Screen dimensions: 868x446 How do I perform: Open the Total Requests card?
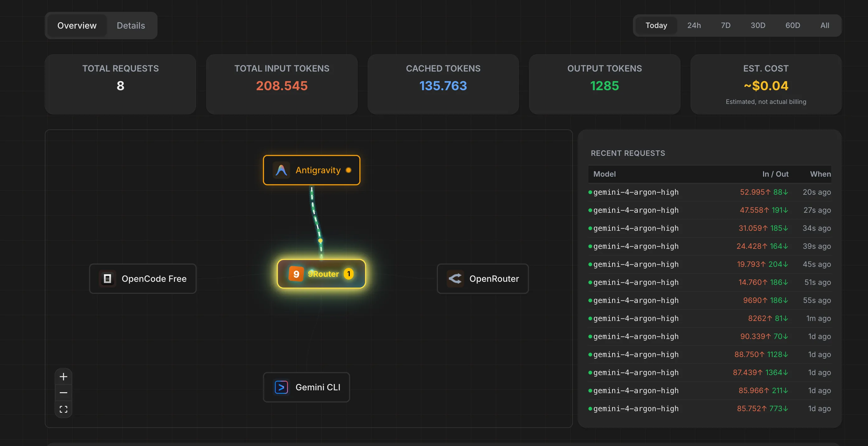[120, 84]
